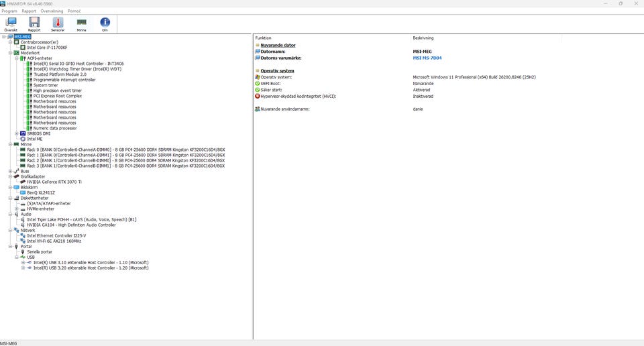The width and height of the screenshot is (644, 346).
Task: Collapse the Nätverk node
Action: pyautogui.click(x=11, y=230)
